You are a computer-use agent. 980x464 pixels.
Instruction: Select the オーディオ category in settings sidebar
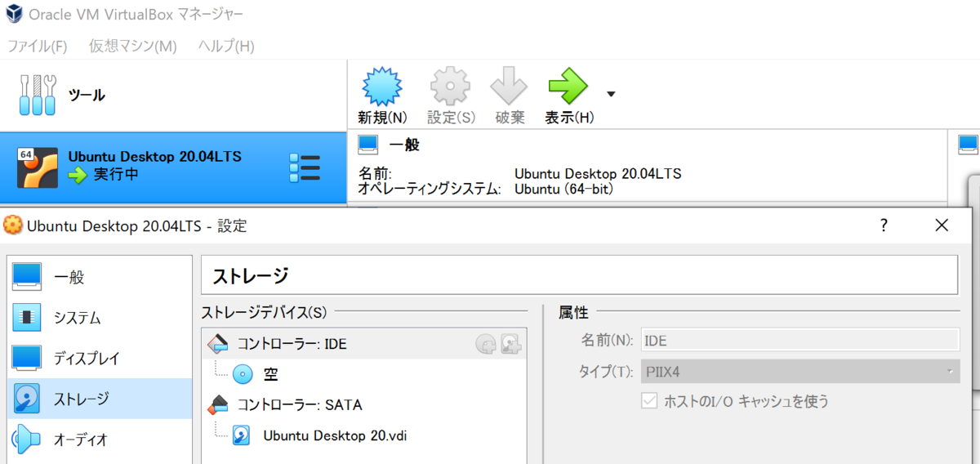100,439
